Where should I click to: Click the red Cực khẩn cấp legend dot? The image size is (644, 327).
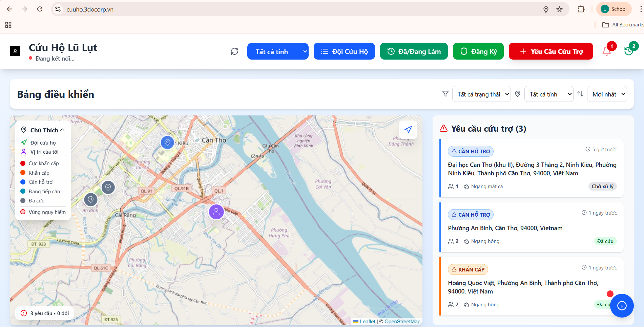pyautogui.click(x=23, y=163)
